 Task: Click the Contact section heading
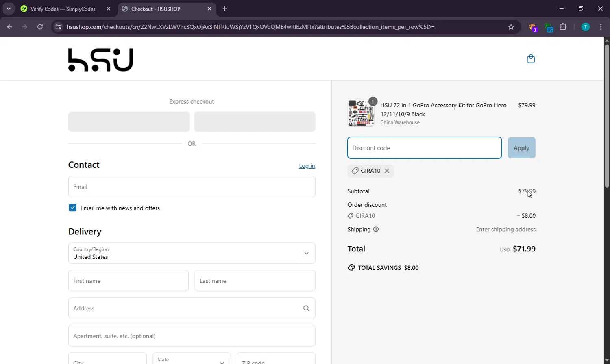(x=84, y=165)
